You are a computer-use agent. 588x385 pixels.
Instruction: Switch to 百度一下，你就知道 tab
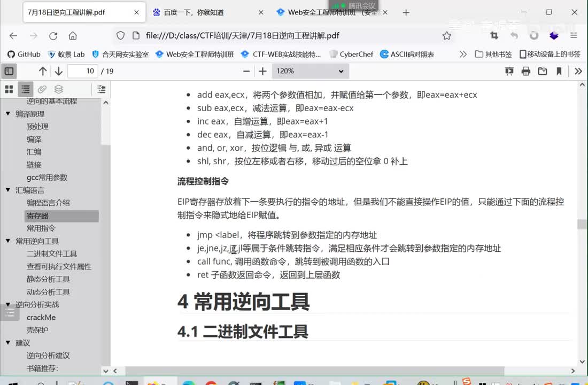tap(208, 12)
